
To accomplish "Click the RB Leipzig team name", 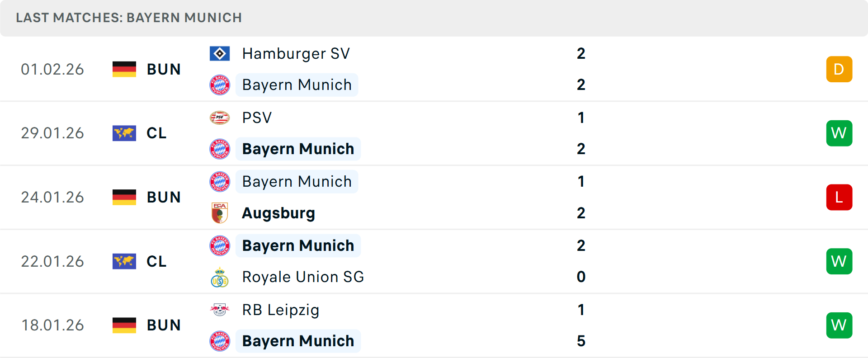I will tap(280, 310).
